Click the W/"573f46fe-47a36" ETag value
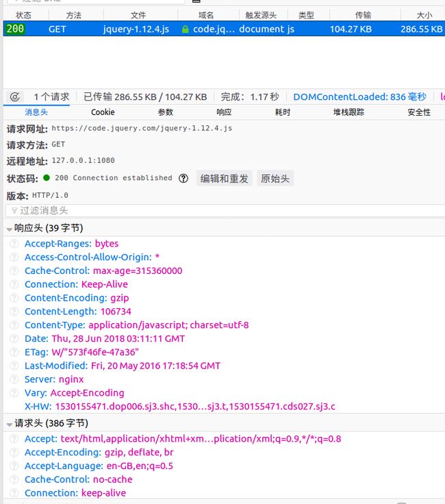445x504 pixels. (95, 352)
